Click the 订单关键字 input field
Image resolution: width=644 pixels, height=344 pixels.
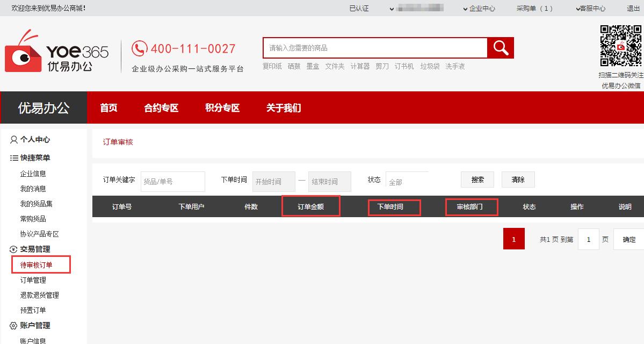click(x=172, y=182)
